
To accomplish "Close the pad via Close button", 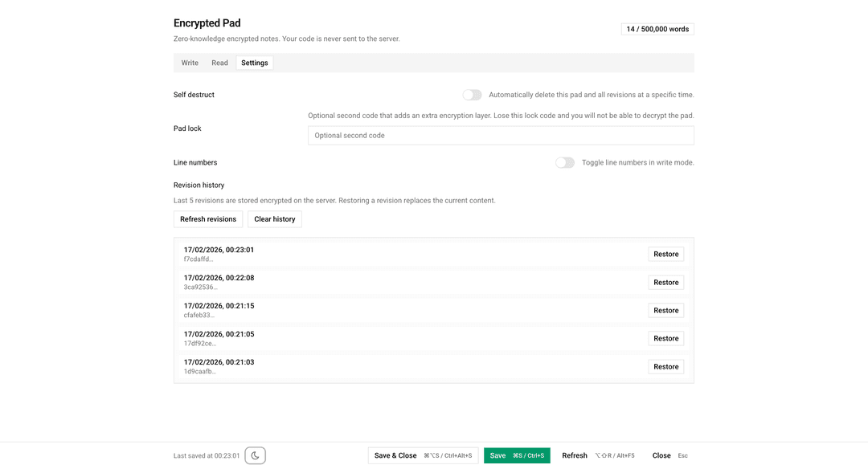I will (661, 455).
